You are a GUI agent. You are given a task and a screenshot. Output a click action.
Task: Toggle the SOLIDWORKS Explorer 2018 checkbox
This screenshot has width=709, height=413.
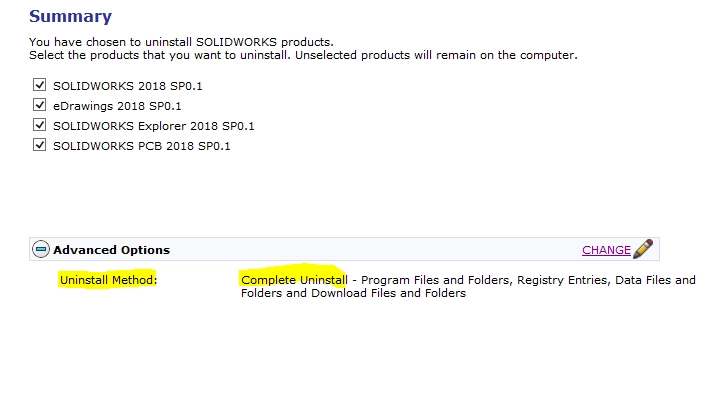39,125
